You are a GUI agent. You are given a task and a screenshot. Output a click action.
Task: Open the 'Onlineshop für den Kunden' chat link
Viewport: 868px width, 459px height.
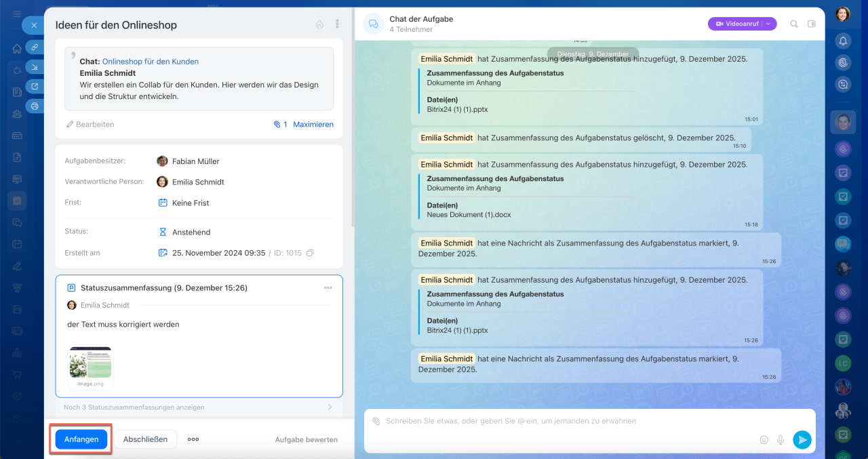click(151, 62)
